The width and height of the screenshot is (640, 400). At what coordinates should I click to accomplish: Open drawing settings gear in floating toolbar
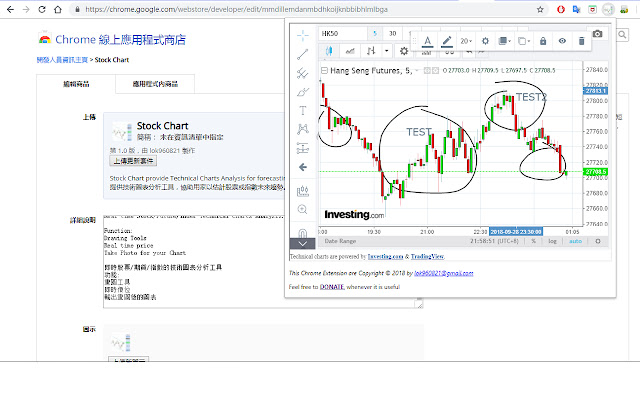click(x=485, y=41)
